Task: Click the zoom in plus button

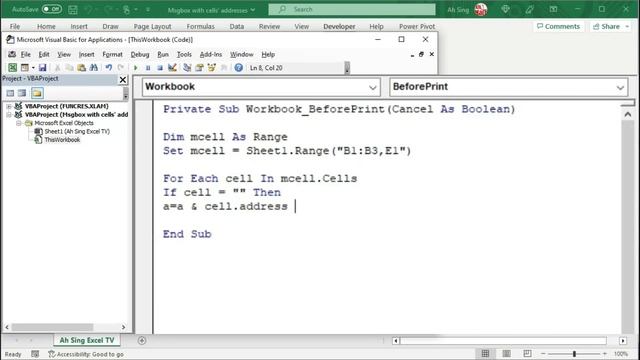Action: tap(604, 353)
